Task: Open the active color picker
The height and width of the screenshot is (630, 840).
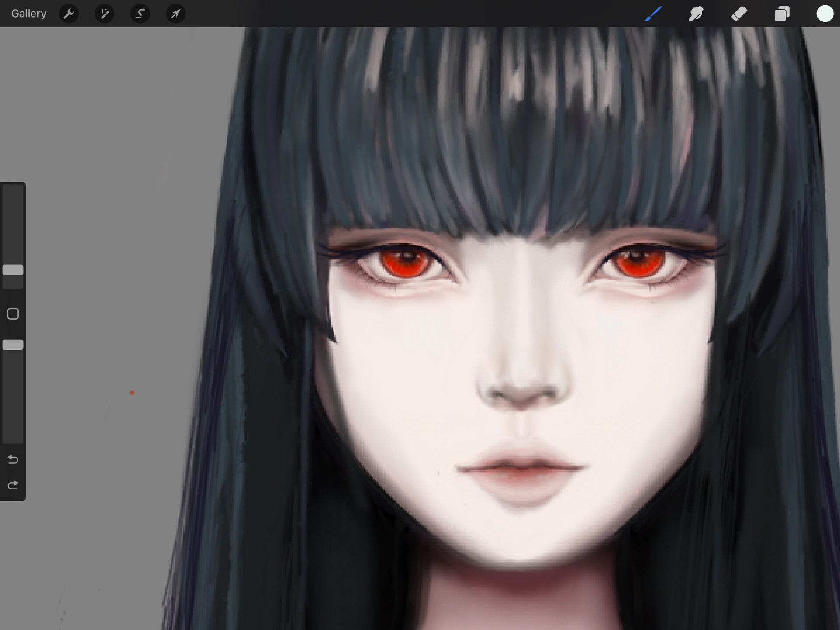Action: point(825,13)
